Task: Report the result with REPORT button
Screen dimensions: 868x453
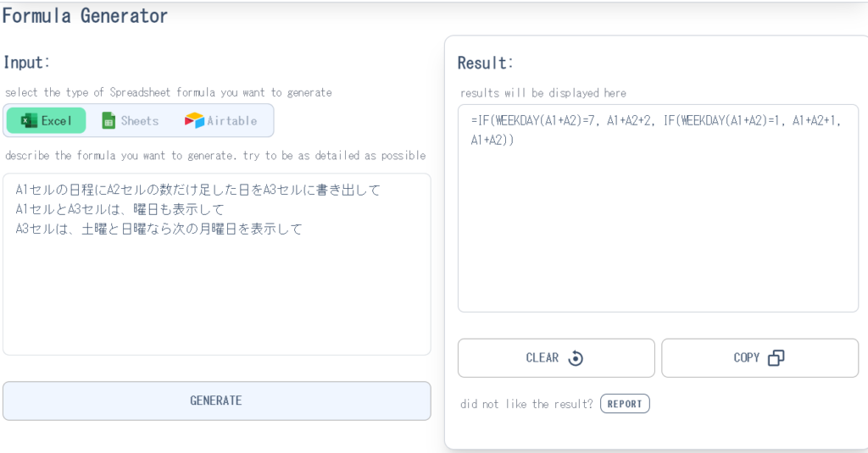Action: [x=625, y=404]
